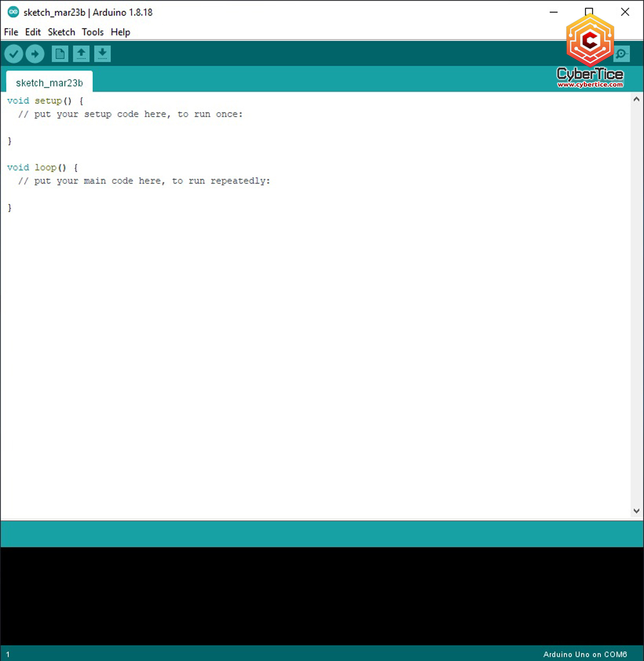Click the scrollbar up arrow
The height and width of the screenshot is (661, 644).
click(x=637, y=99)
